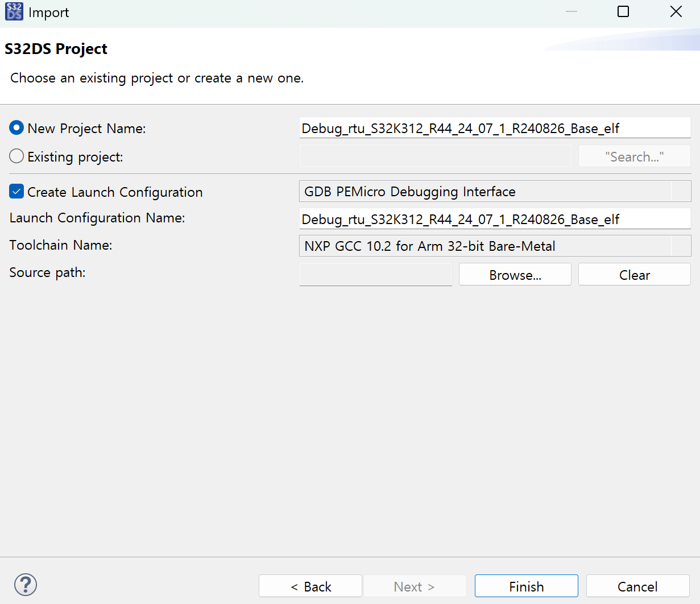Click the New Project Name text field
The image size is (700, 604).
[x=495, y=128]
